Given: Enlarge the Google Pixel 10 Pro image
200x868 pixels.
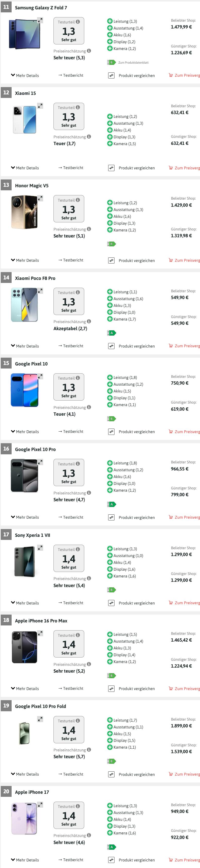Looking at the screenshot, I should point(40,462).
